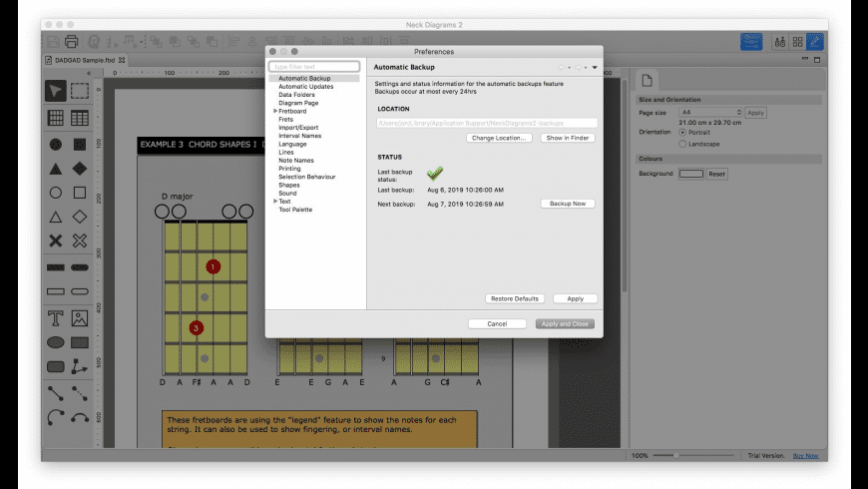Choose the filled ellipse shape tool

(x=55, y=342)
